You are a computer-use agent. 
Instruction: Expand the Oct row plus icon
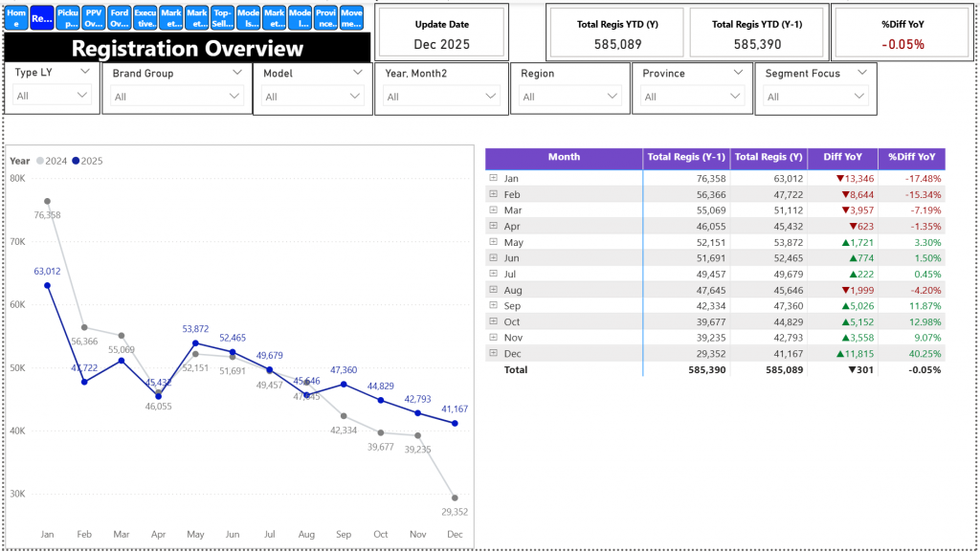point(494,321)
